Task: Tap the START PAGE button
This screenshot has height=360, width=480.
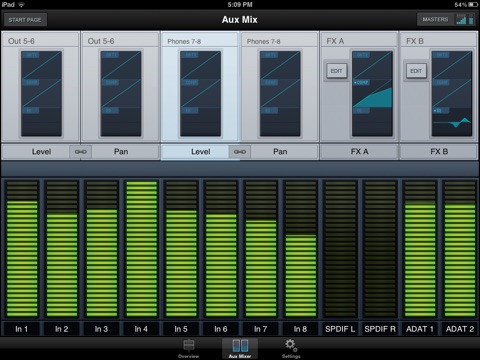Action: click(25, 20)
